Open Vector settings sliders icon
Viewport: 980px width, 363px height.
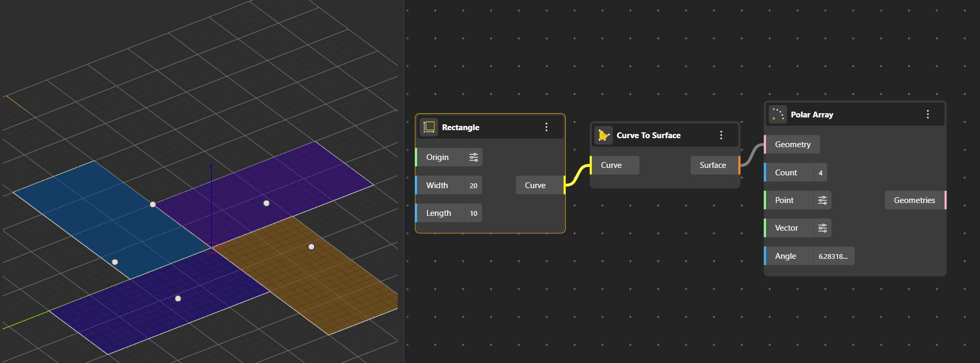822,228
